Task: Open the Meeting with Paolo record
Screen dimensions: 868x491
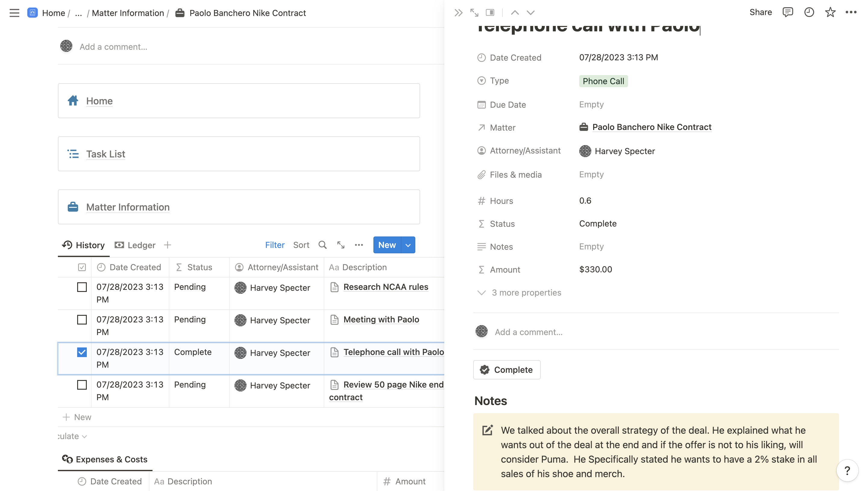Action: 381,319
